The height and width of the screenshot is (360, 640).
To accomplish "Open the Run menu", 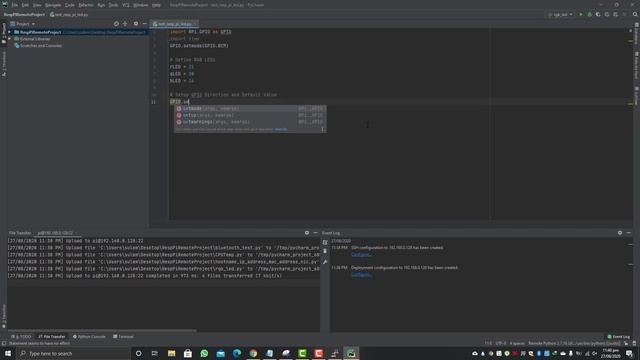I will point(101,5).
